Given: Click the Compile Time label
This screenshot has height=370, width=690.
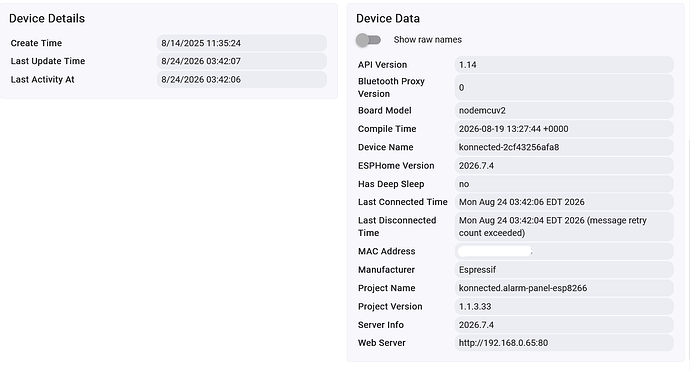Looking at the screenshot, I should pyautogui.click(x=387, y=129).
